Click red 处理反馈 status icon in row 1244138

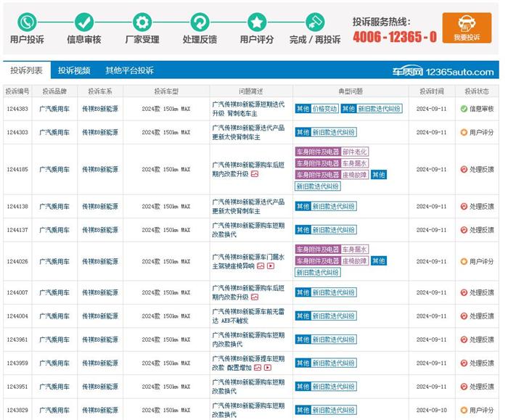tap(464, 206)
